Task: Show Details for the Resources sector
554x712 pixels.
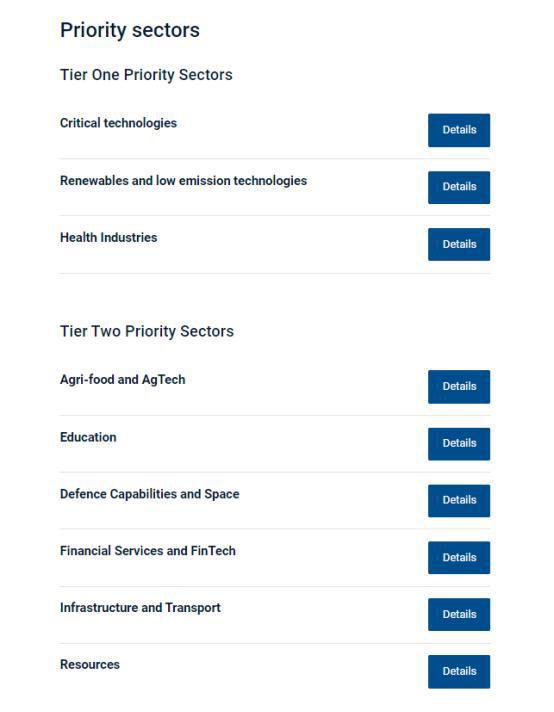Action: [459, 672]
